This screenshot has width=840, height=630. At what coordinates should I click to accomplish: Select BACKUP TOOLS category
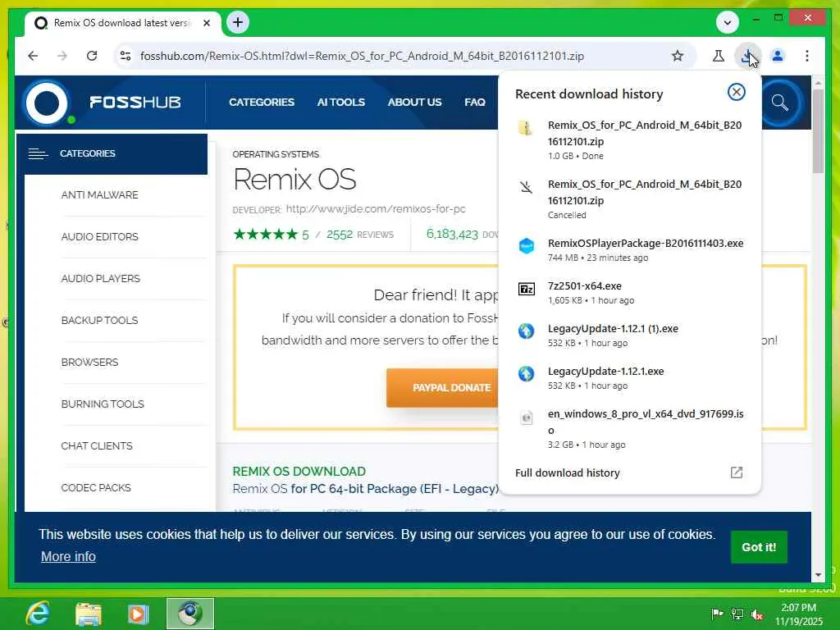99,321
